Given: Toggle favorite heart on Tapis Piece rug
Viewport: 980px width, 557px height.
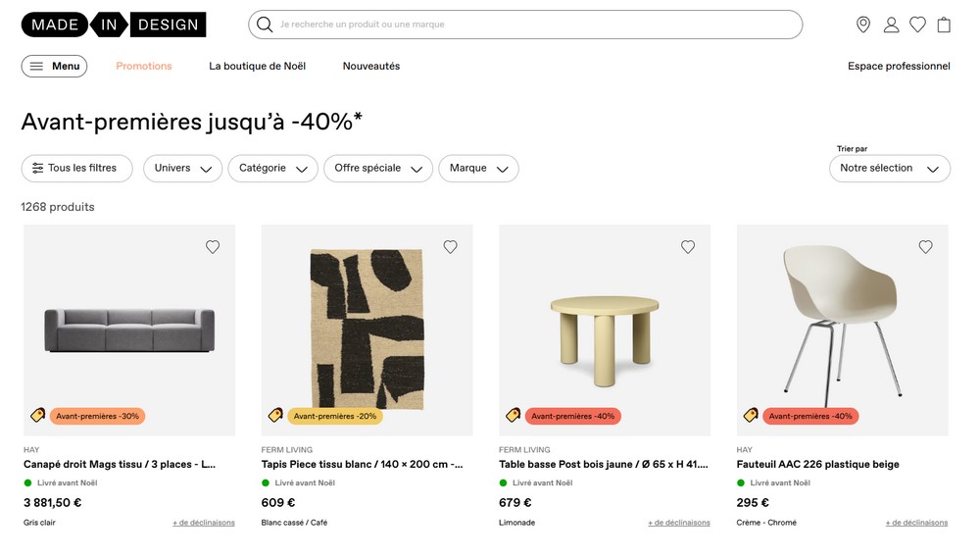Looking at the screenshot, I should click(x=451, y=247).
